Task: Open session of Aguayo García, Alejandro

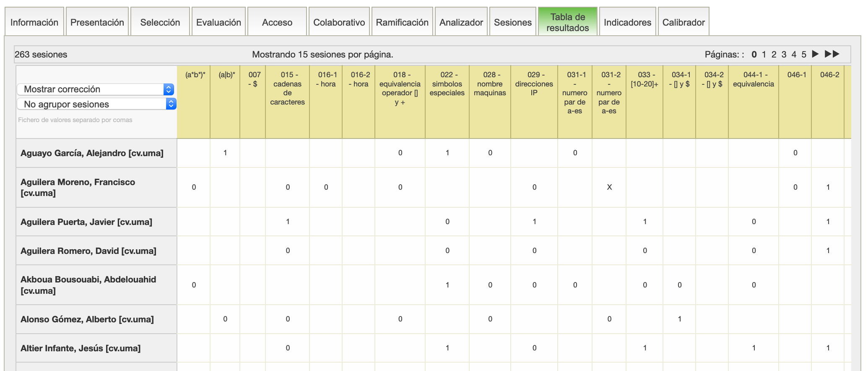Action: [x=92, y=153]
